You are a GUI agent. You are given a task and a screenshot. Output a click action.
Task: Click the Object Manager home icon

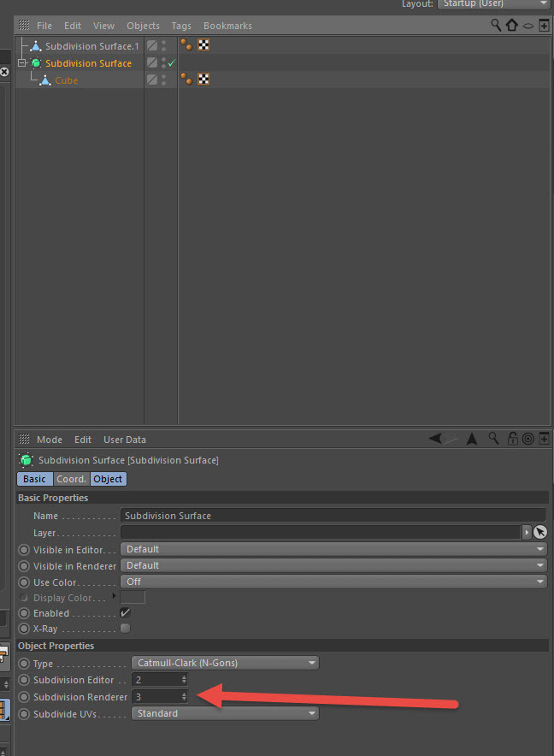coord(512,25)
